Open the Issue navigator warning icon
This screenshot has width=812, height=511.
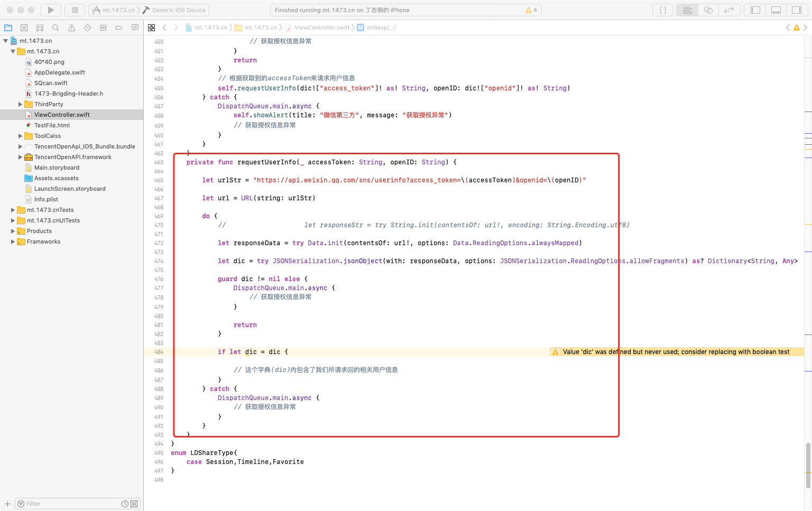coord(71,27)
